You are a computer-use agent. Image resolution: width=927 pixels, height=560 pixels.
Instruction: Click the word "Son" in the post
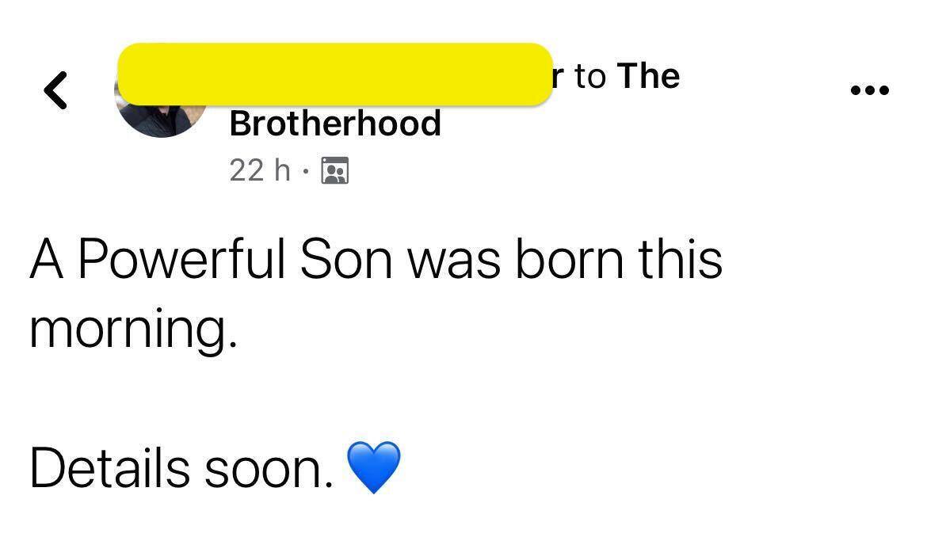click(346, 260)
